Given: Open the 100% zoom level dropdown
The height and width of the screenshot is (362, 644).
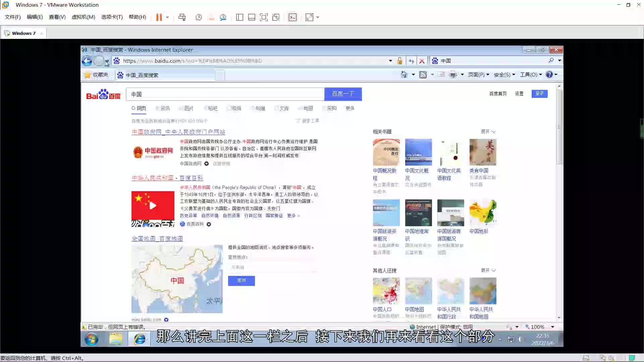Looking at the screenshot, I should (552, 327).
